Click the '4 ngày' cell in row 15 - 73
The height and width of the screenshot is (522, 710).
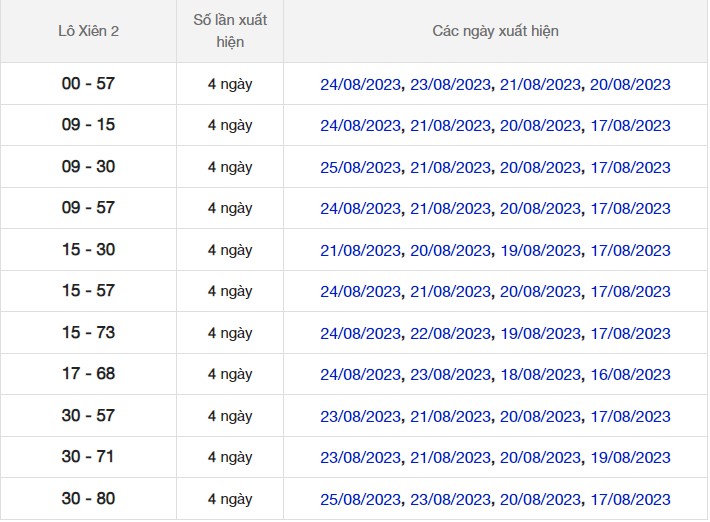tap(230, 333)
